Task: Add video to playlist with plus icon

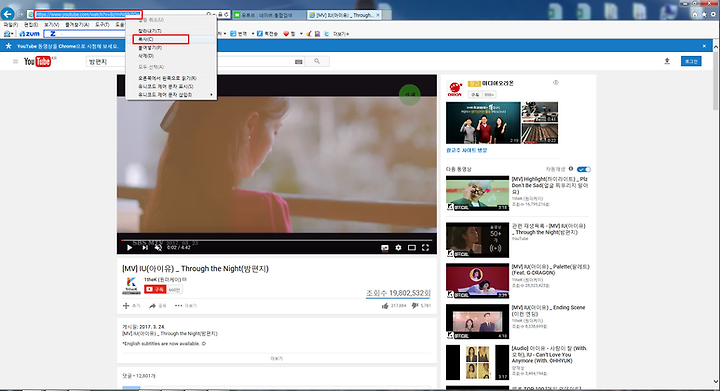Action: coord(126,306)
